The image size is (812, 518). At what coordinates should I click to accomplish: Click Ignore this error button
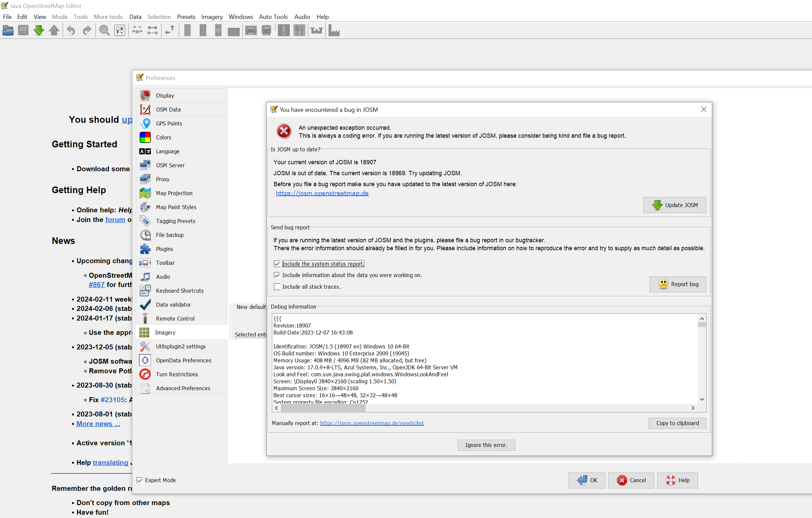pyautogui.click(x=486, y=445)
